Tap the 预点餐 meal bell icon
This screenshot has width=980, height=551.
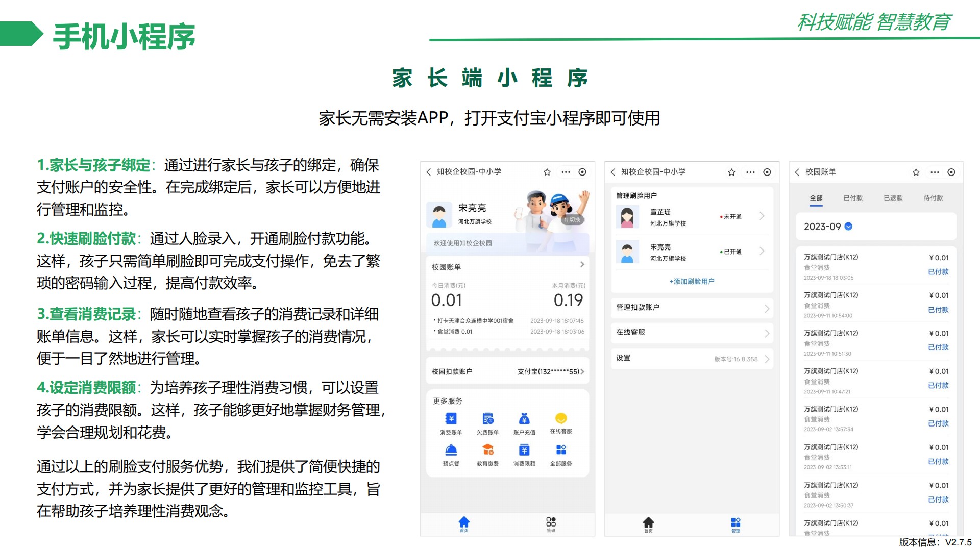[x=451, y=450]
